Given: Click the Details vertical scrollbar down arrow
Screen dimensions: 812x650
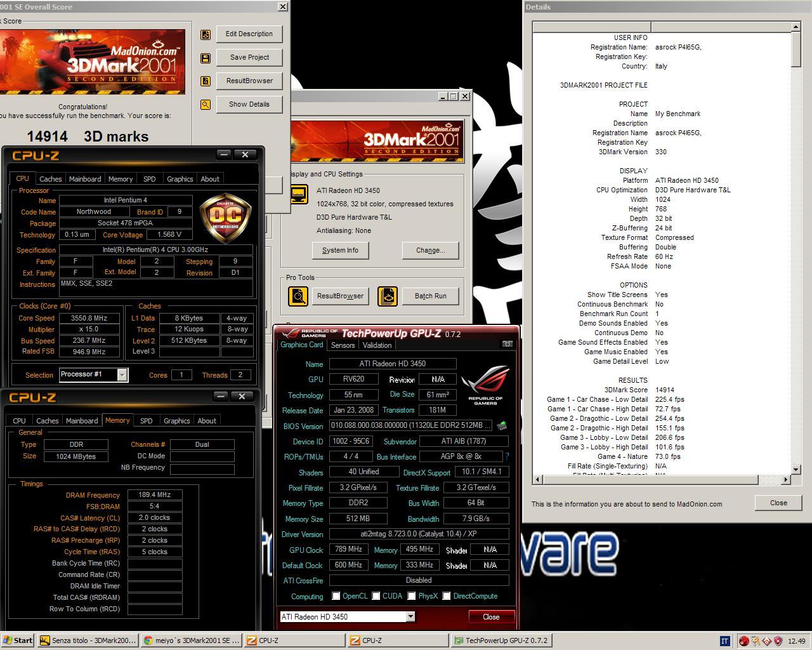Looking at the screenshot, I should [796, 469].
